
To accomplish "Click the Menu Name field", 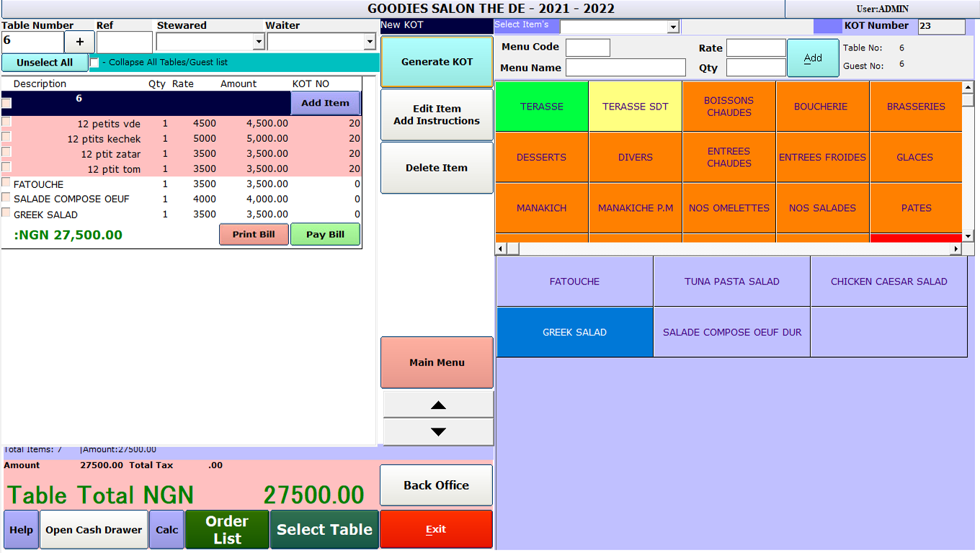I will pos(625,68).
